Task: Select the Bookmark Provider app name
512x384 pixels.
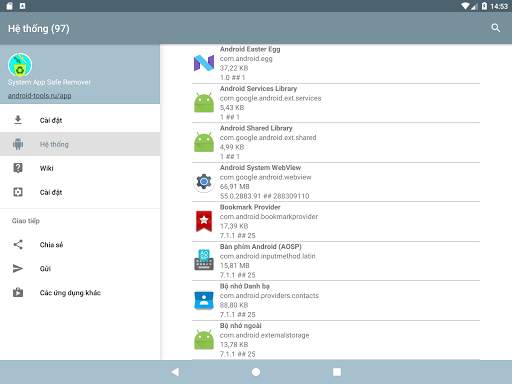Action: [250, 207]
